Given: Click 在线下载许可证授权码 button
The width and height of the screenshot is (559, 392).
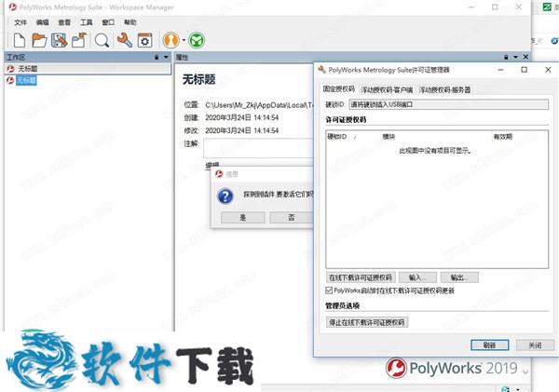Looking at the screenshot, I should 361,277.
